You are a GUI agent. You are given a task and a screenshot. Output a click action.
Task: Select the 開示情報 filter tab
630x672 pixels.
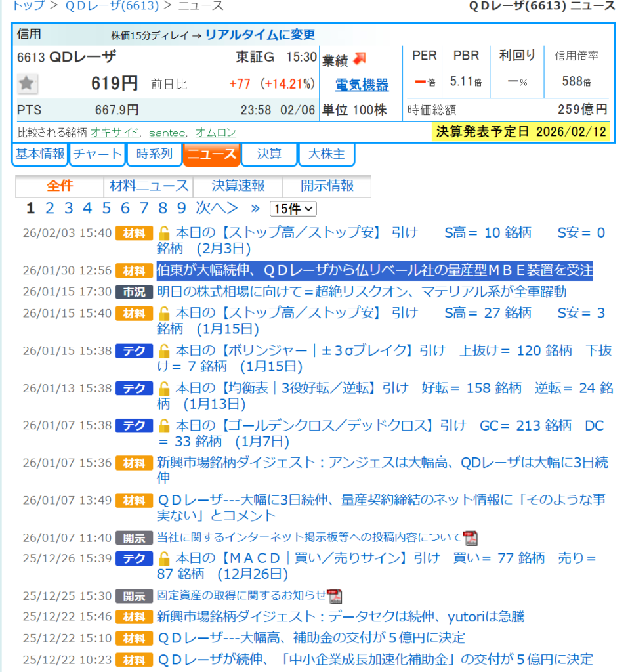pyautogui.click(x=327, y=186)
